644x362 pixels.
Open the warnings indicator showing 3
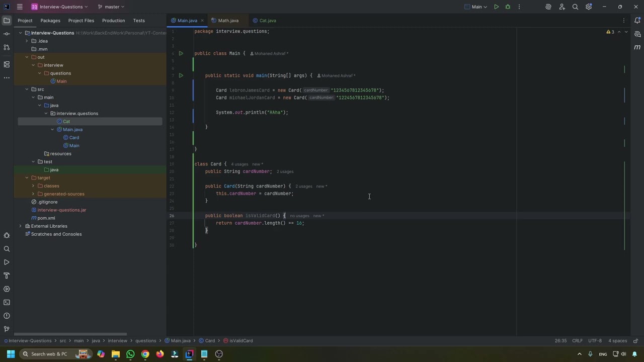click(610, 32)
